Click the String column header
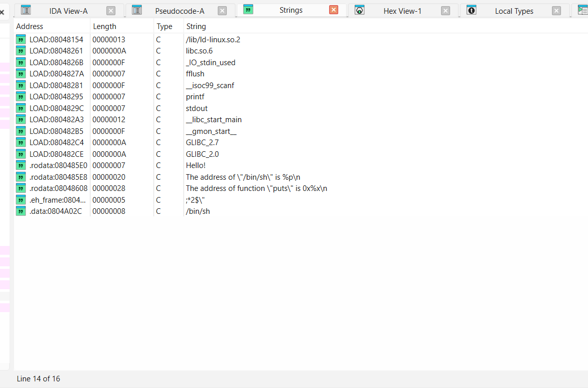588x388 pixels. pyautogui.click(x=196, y=26)
